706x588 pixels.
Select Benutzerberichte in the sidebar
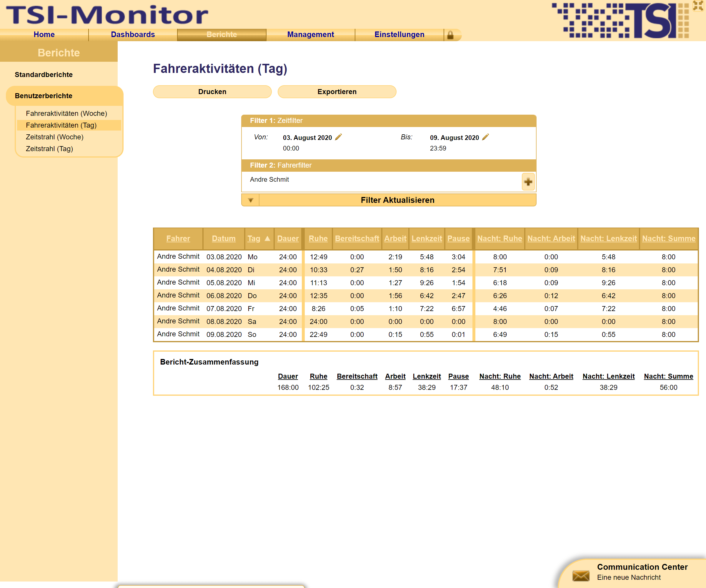pos(44,96)
